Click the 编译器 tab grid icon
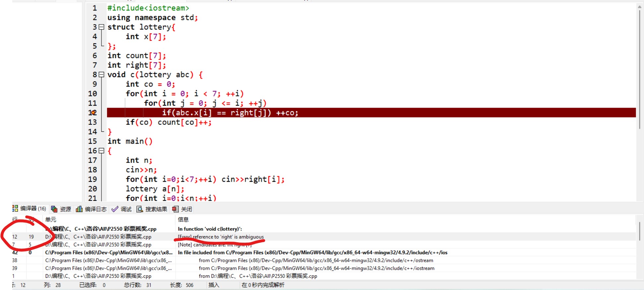 pyautogui.click(x=15, y=209)
